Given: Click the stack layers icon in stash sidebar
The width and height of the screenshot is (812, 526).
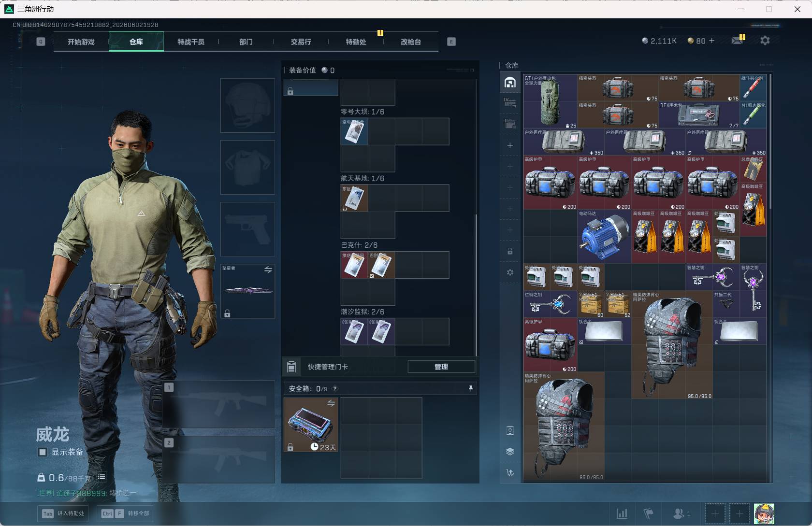Looking at the screenshot, I should (x=510, y=452).
